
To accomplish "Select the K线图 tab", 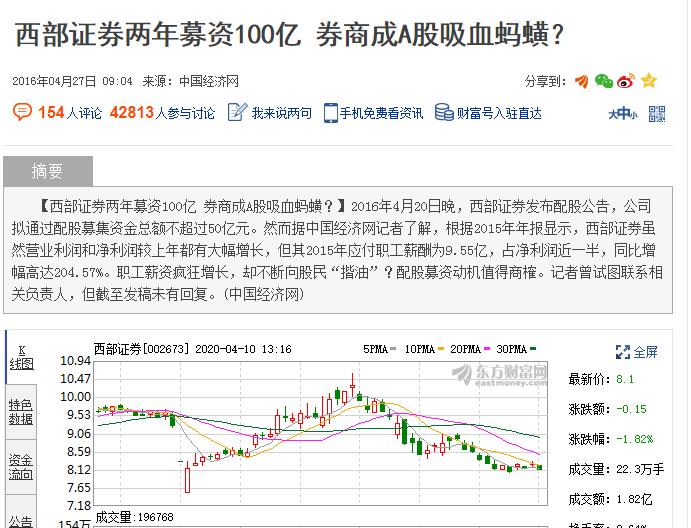I will [x=21, y=357].
